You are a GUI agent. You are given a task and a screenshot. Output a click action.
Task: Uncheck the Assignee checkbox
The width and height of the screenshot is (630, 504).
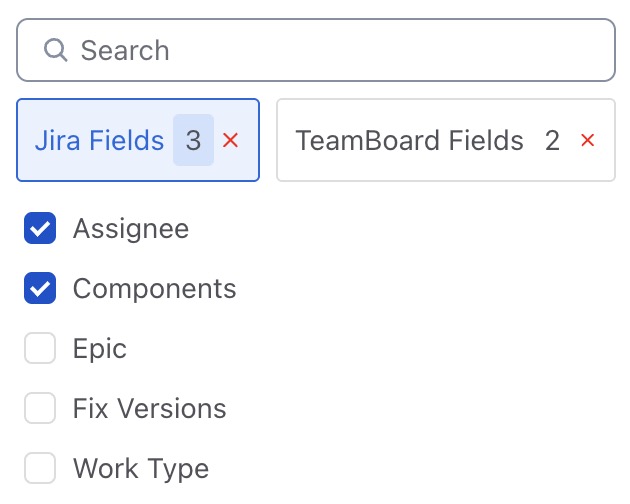(x=40, y=229)
